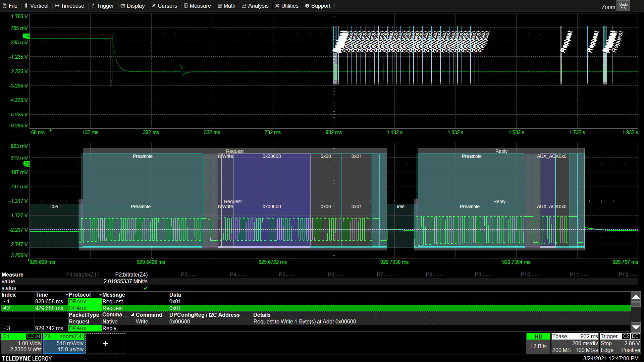Screen dimensions: 644x362
Task: Click the Analysis chart icon
Action: (x=244, y=6)
